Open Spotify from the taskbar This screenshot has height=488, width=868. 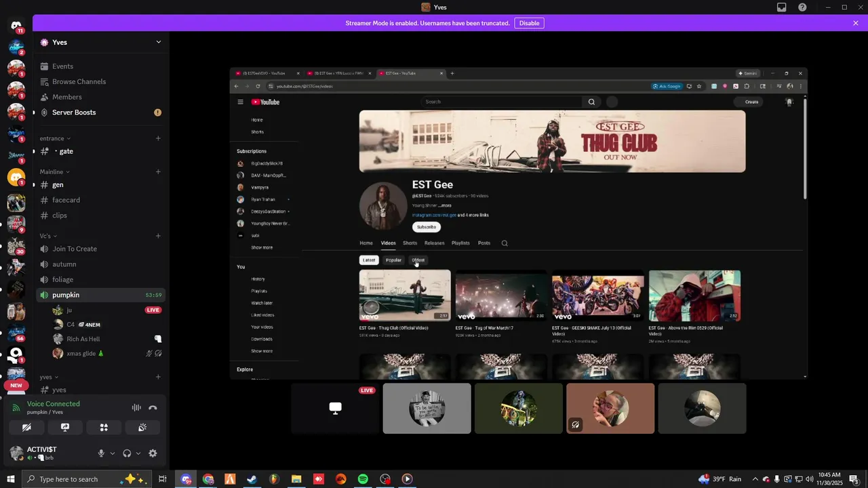coord(363,479)
